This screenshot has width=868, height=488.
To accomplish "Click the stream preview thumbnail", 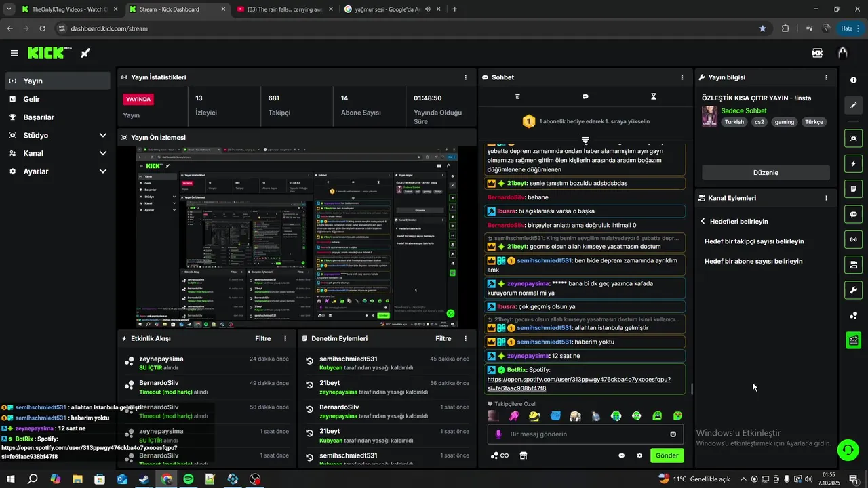I will [297, 237].
